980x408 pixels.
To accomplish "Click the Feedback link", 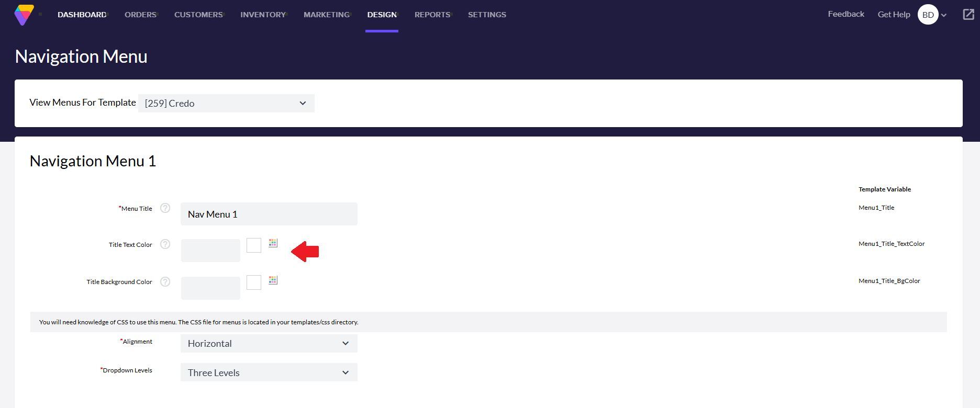I will click(845, 14).
